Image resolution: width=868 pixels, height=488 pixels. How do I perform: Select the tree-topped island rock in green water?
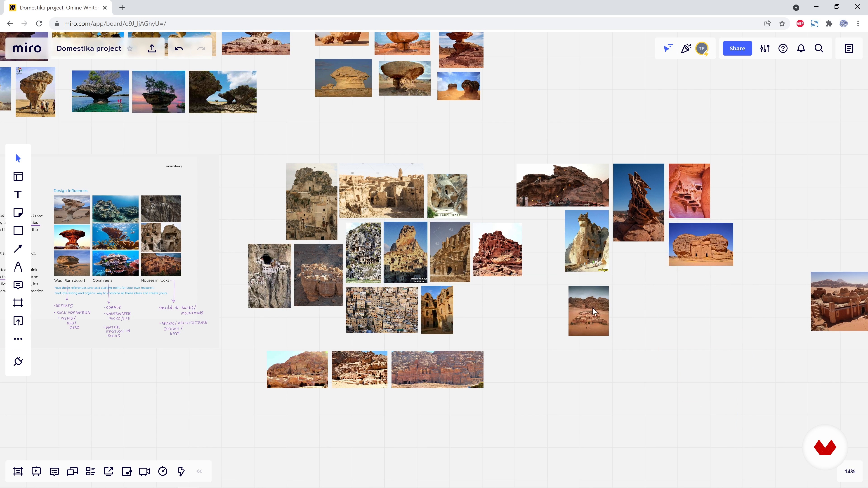pos(100,91)
